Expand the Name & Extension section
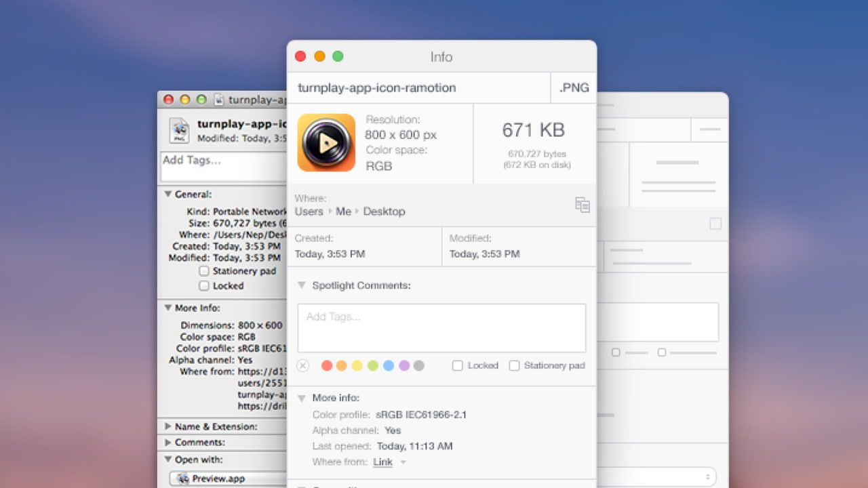The height and width of the screenshot is (488, 868). pos(167,426)
